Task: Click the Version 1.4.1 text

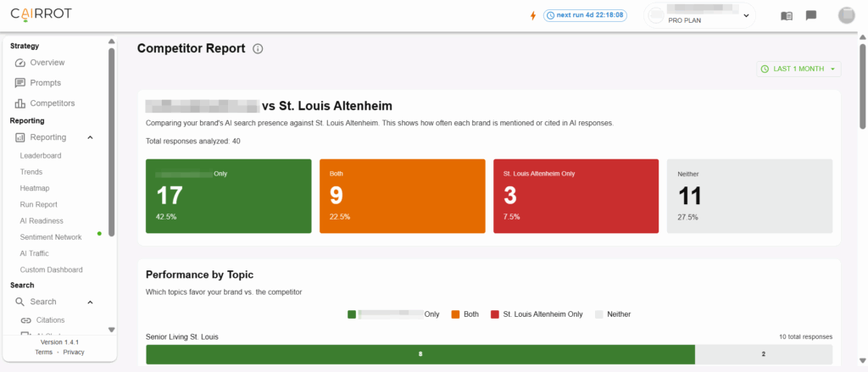Action: click(x=60, y=342)
